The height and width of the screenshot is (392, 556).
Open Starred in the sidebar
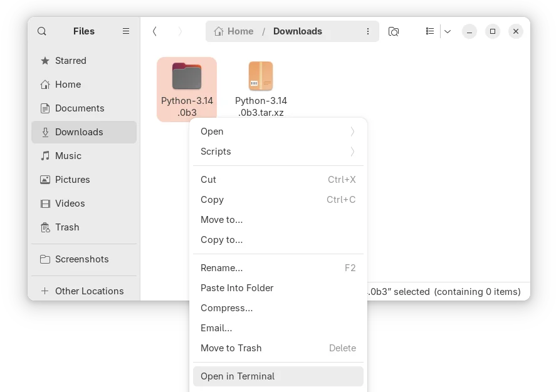[x=71, y=61]
